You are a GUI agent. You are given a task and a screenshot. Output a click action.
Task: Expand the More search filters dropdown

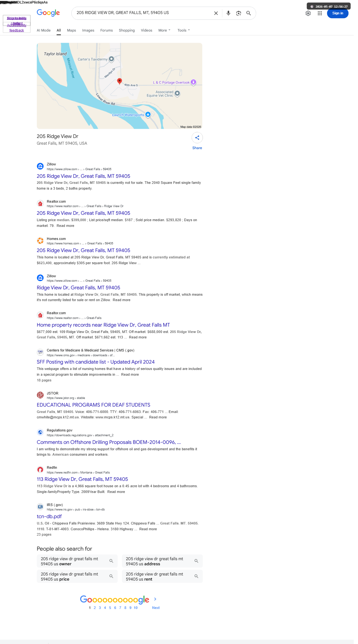(x=164, y=30)
